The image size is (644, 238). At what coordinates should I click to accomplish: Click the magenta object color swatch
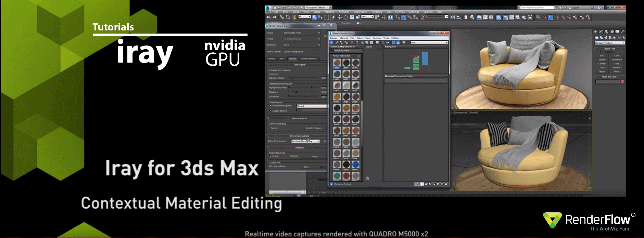coord(622,81)
